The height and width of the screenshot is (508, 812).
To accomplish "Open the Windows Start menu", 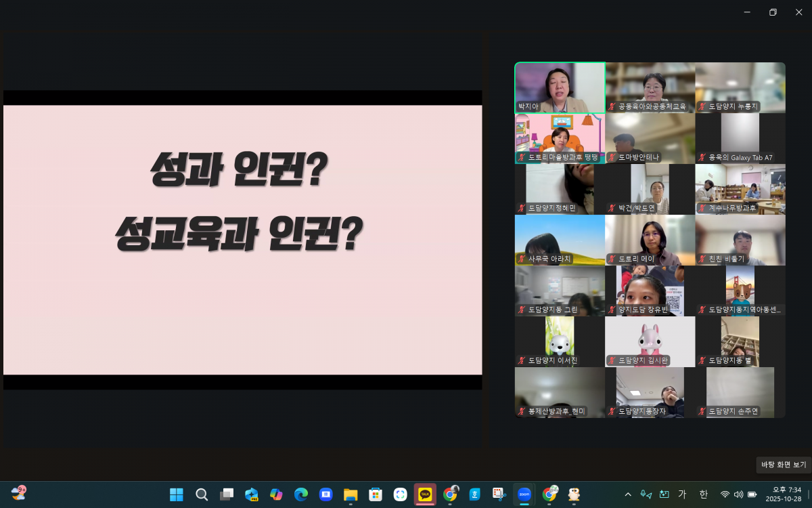I will tap(177, 494).
